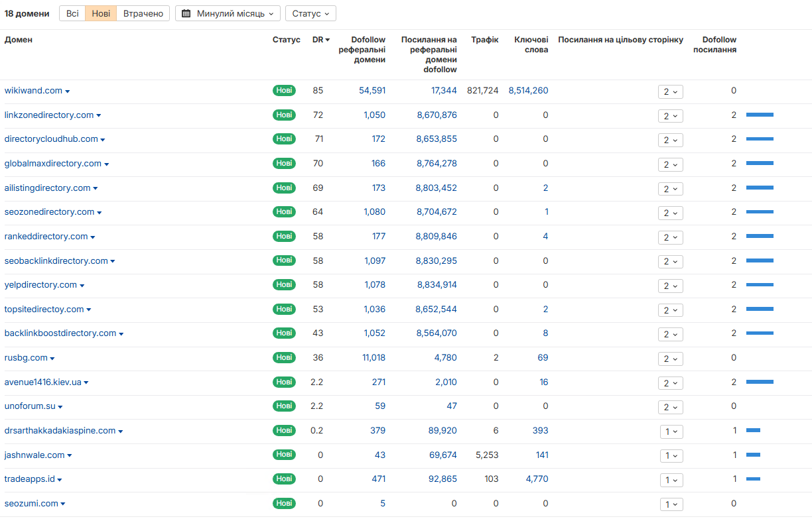812x519 pixels.
Task: Click the 11,018 referring domains value for rusbg.com
Action: [374, 358]
